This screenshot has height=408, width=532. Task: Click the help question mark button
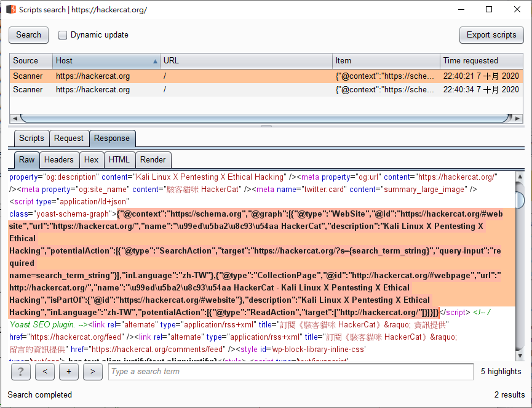(21, 372)
